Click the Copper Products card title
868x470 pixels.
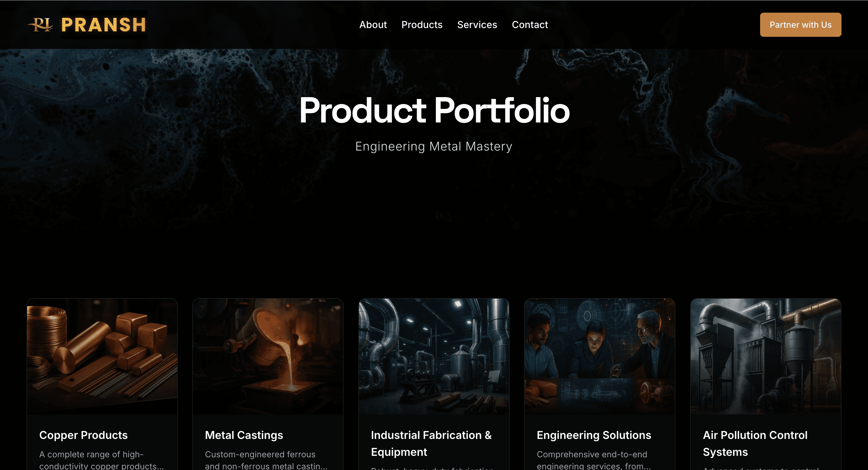tap(83, 435)
